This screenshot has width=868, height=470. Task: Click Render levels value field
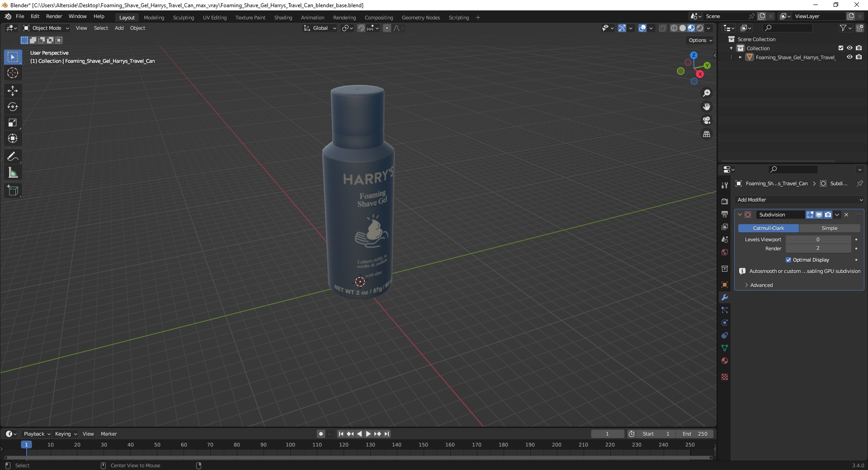tap(818, 249)
